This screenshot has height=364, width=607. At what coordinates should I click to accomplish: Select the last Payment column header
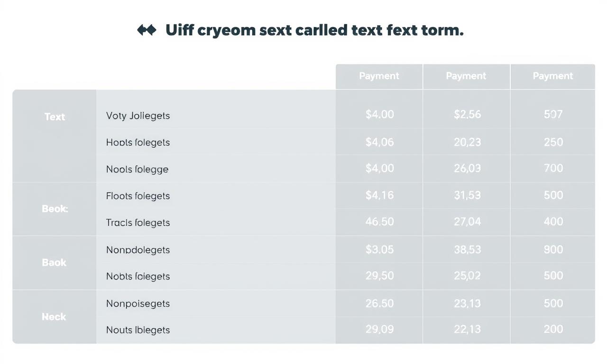tap(553, 76)
